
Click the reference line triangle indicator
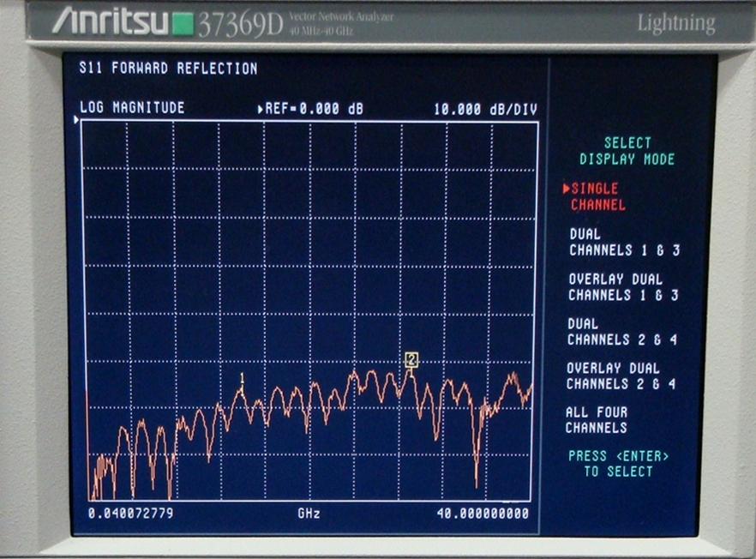point(76,120)
